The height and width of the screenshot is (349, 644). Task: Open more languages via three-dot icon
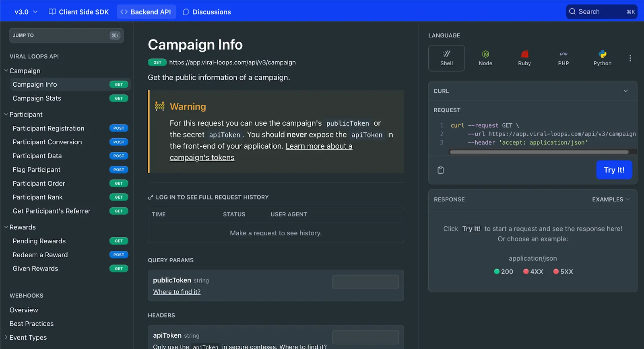630,58
